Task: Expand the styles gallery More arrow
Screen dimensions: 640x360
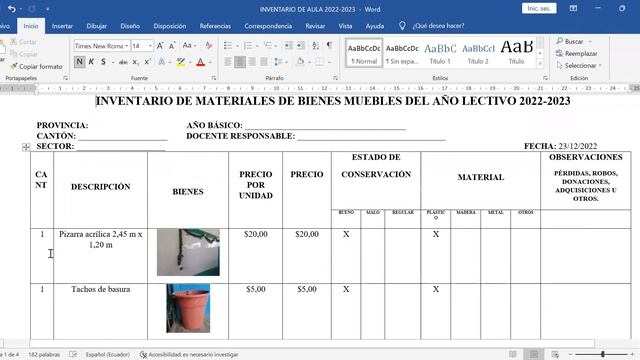Action: 540,63
